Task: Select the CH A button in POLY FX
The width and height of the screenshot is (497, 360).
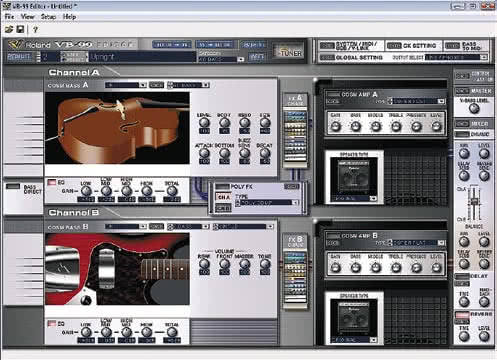Action: coord(223,197)
